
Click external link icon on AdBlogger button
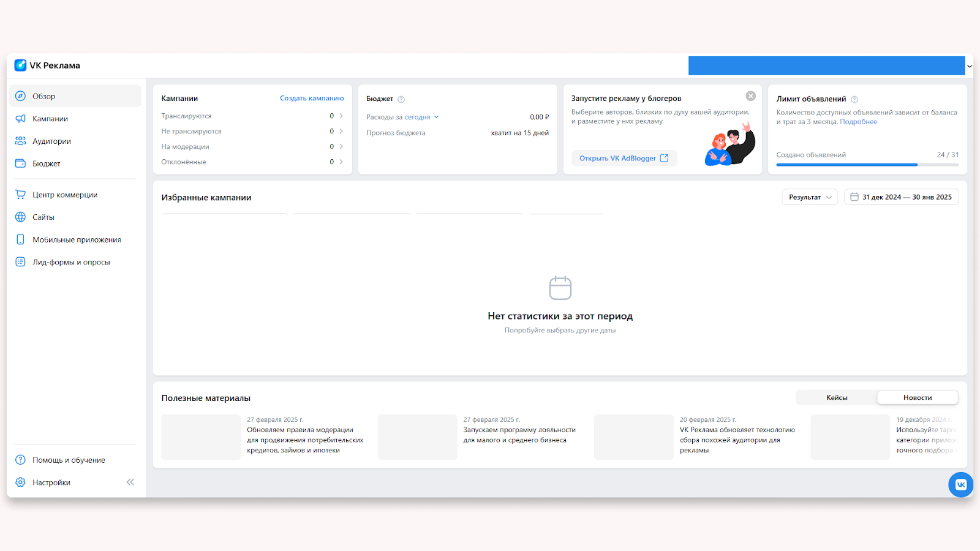click(x=664, y=158)
